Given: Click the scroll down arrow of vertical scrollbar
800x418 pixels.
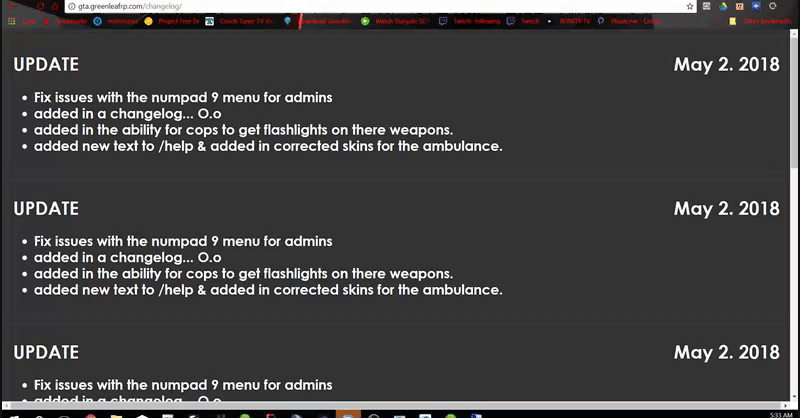Looking at the screenshot, I should (794, 397).
